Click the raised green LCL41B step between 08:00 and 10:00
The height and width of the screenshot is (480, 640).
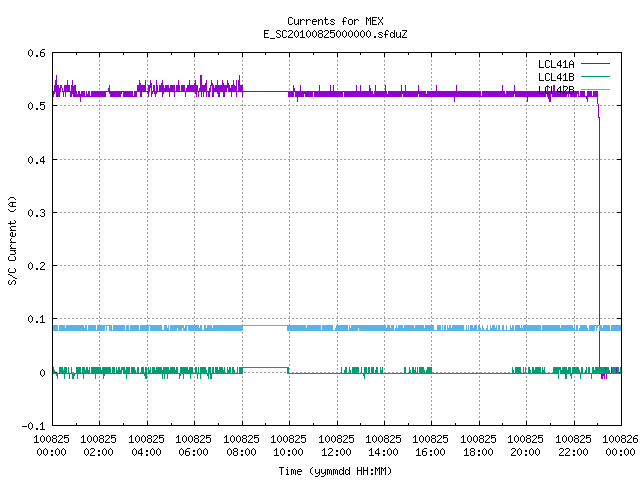(x=266, y=368)
